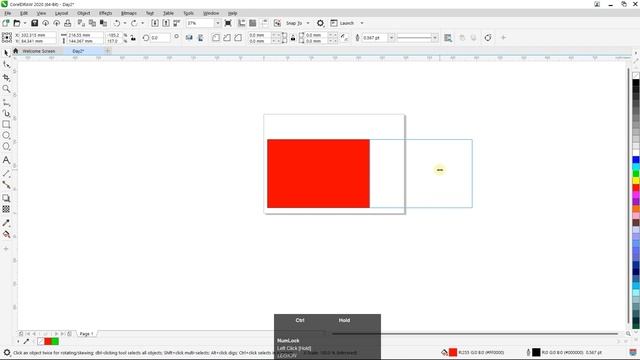This screenshot has height=360, width=640.
Task: Select the Transparency tool
Action: tap(6, 209)
